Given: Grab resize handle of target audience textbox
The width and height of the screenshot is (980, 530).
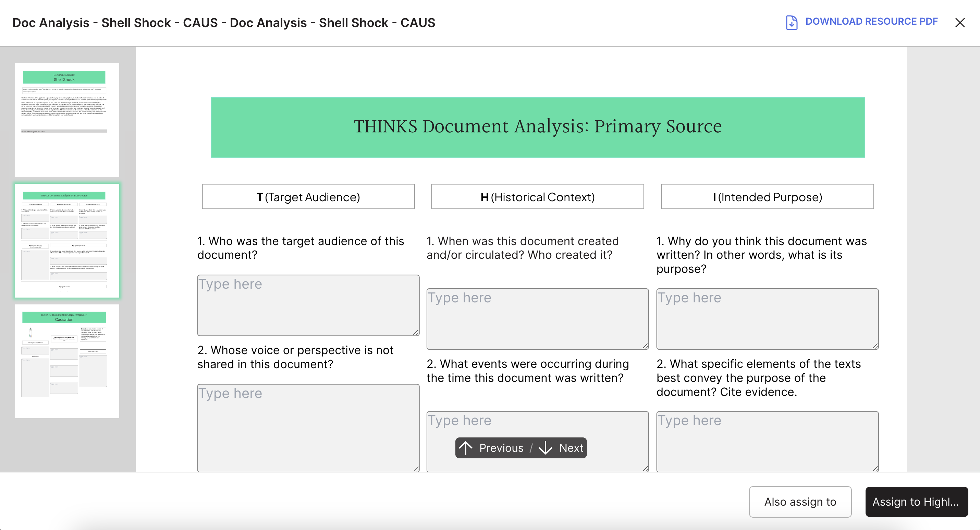Looking at the screenshot, I should [416, 333].
